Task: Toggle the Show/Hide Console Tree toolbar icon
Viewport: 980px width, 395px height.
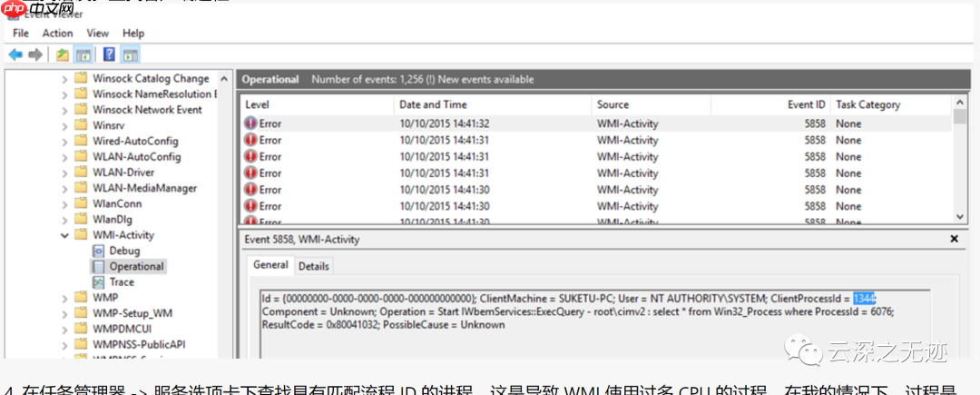Action: click(x=82, y=55)
